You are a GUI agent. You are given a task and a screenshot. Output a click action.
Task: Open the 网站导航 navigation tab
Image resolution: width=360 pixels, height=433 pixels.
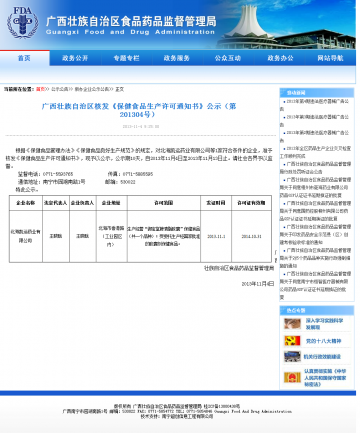coord(330,58)
